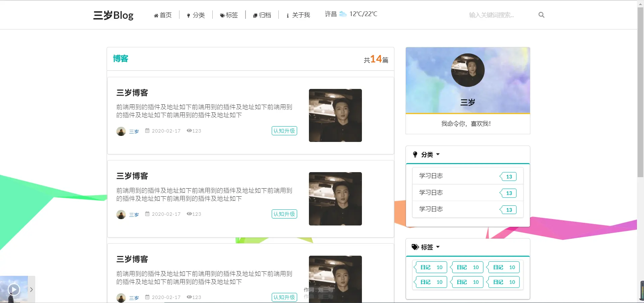Click the middle 日记 10 tag, top row

pos(467,267)
